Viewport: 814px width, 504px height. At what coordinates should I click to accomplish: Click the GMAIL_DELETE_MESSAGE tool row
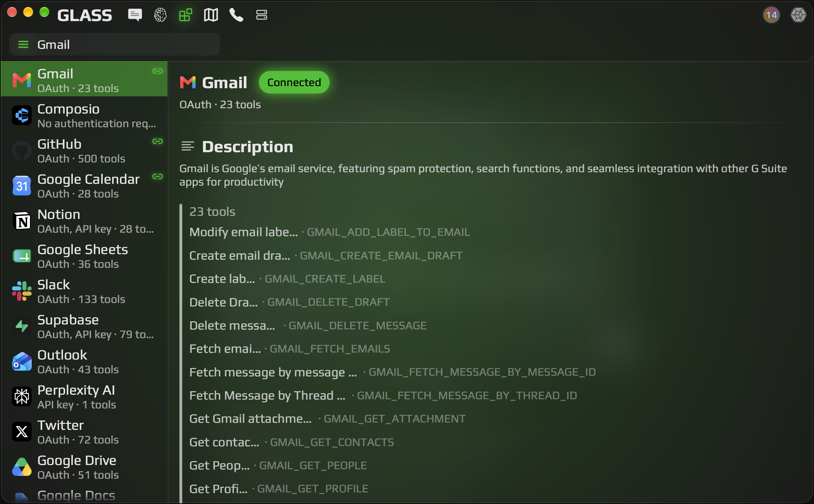point(308,325)
